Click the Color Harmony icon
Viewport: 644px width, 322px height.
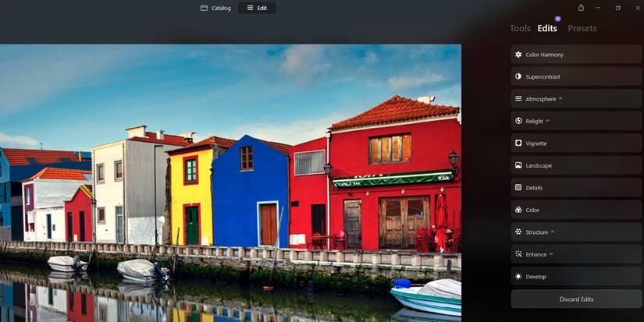(518, 55)
